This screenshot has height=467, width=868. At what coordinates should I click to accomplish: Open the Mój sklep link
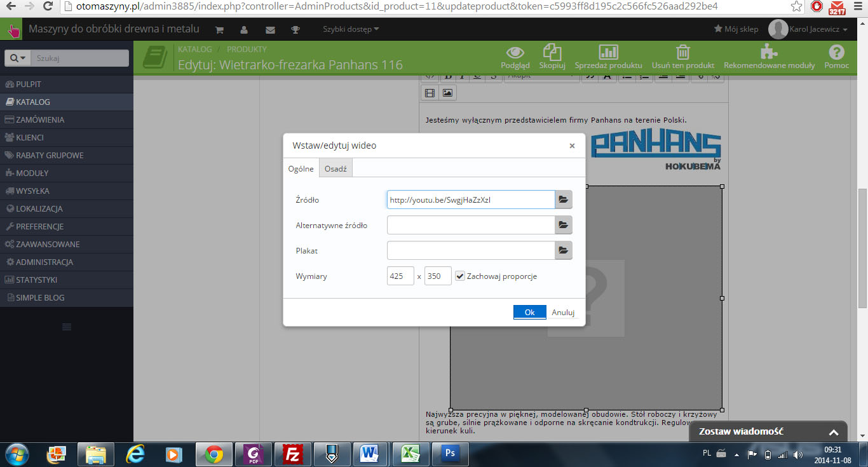coord(736,29)
